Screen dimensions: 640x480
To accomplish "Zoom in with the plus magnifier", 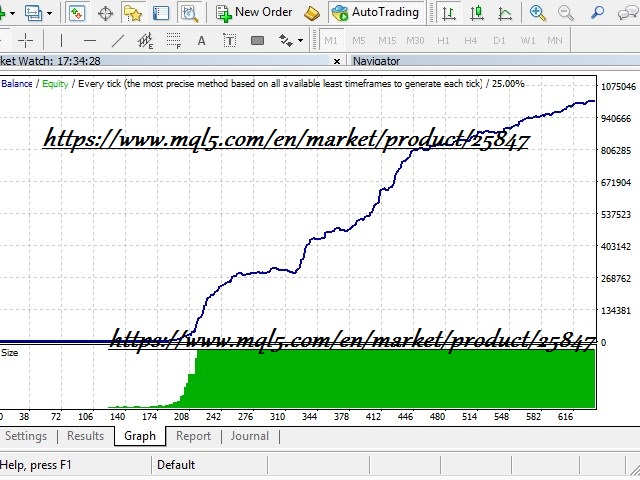I will (x=538, y=13).
